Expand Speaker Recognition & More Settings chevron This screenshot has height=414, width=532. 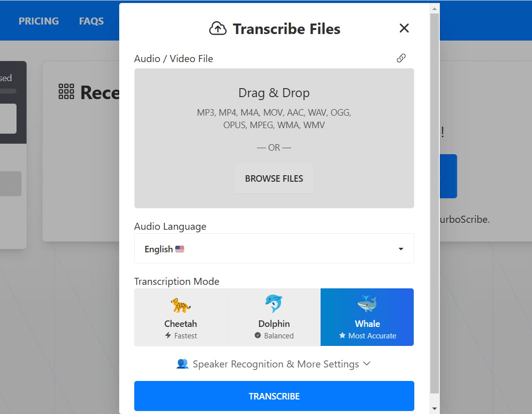tap(367, 363)
